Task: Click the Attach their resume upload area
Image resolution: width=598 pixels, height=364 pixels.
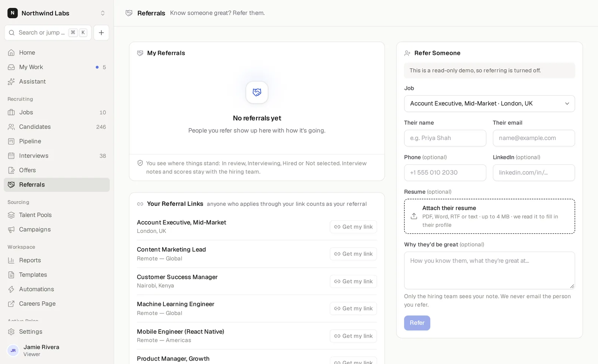Action: pyautogui.click(x=489, y=216)
